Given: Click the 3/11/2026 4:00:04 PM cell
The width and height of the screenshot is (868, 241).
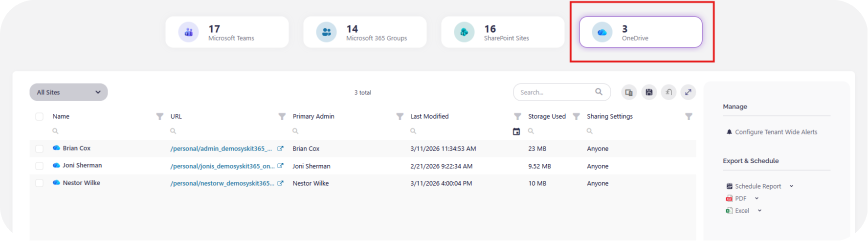Looking at the screenshot, I should point(441,183).
